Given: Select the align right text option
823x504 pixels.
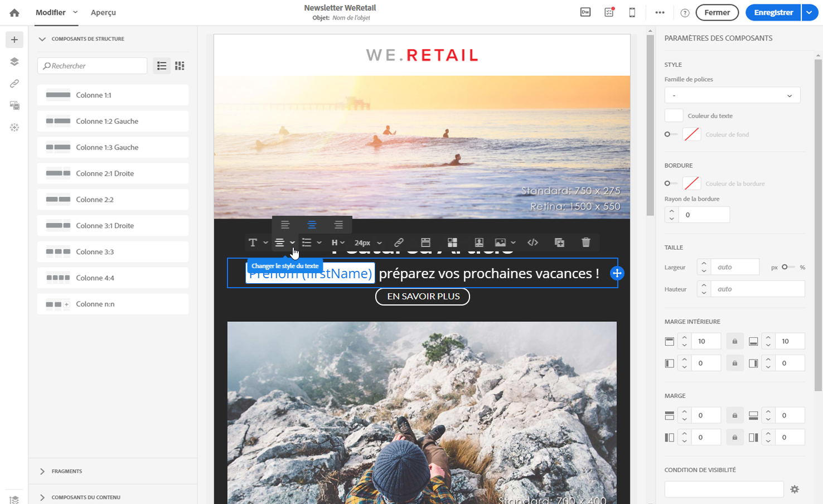Looking at the screenshot, I should pos(338,225).
